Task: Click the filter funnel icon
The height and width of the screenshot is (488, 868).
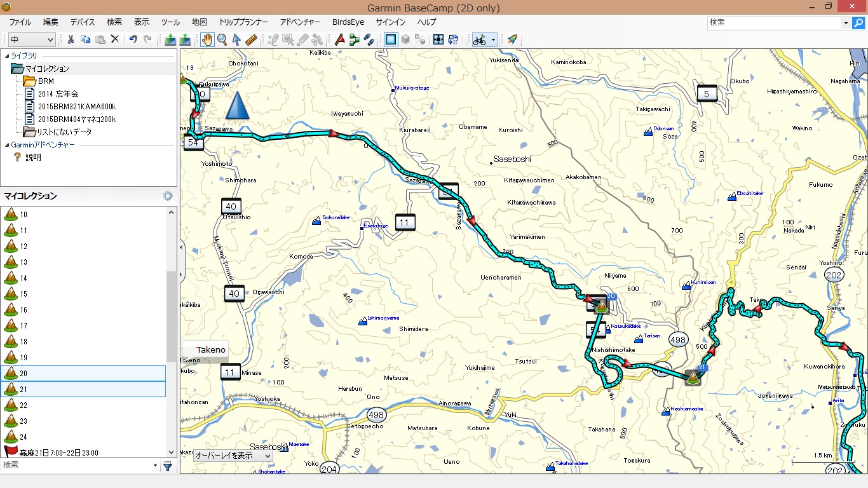Action: coord(168,466)
